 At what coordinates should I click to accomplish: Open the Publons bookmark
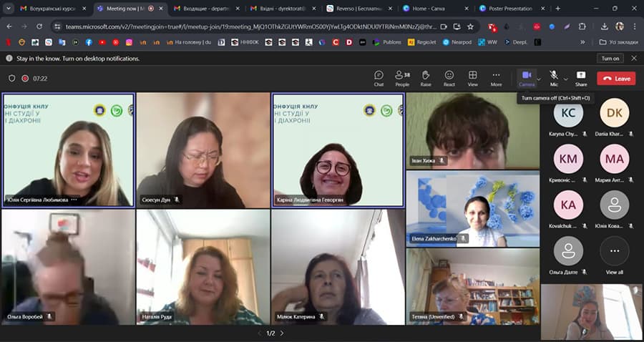(x=387, y=42)
